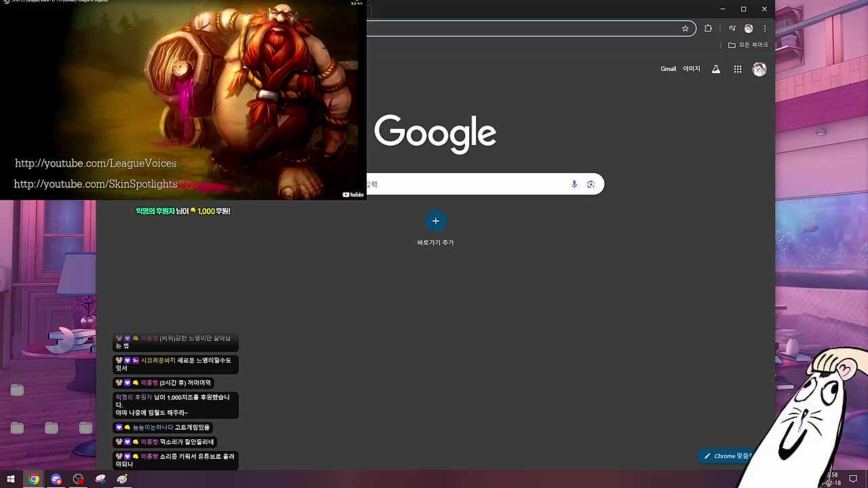
Task: Click the chat message 적소리가 잘안들리네
Action: (x=165, y=442)
